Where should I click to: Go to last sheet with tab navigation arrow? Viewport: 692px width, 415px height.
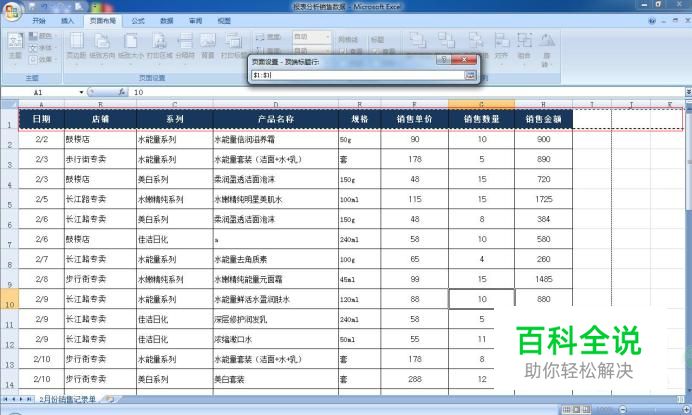(x=29, y=399)
